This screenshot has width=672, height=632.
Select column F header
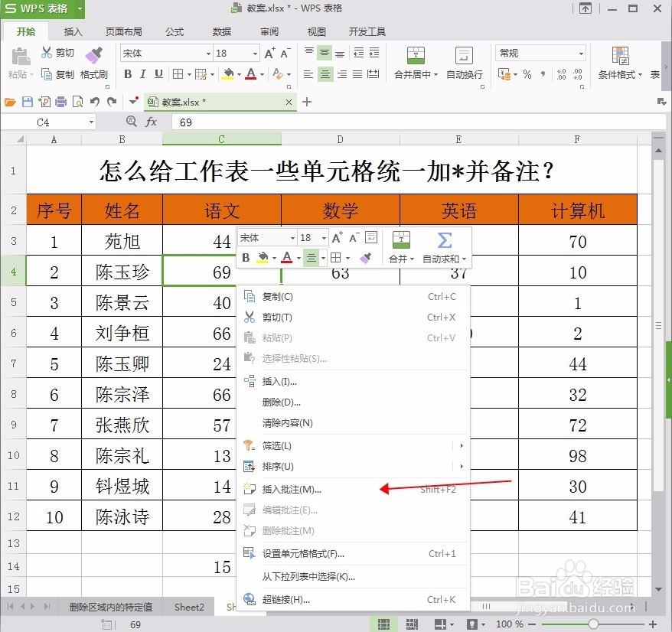click(577, 139)
